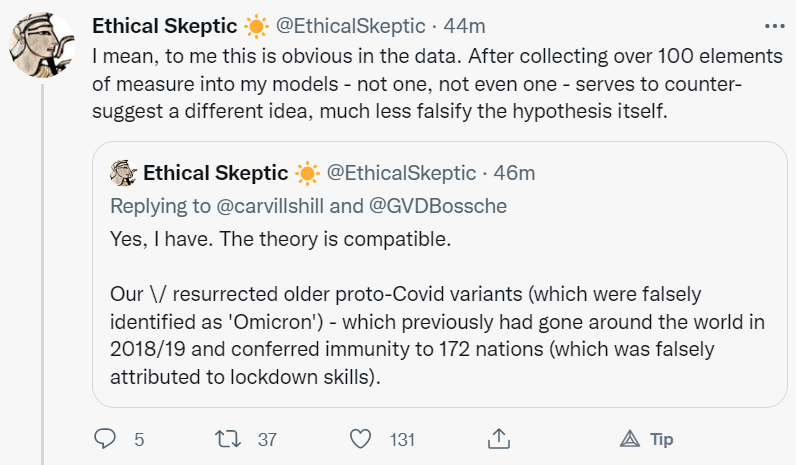Click the reply speech bubble icon
Viewport: 796px width, 465px height.
pos(105,439)
